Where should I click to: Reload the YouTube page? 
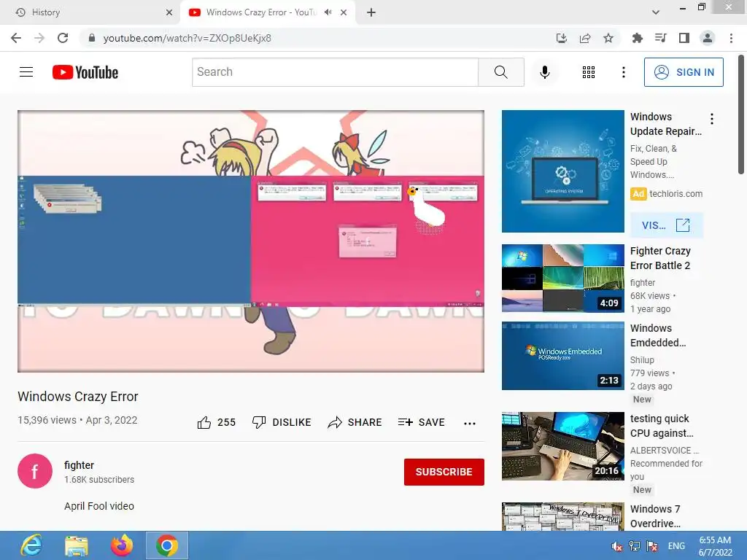[x=63, y=38]
